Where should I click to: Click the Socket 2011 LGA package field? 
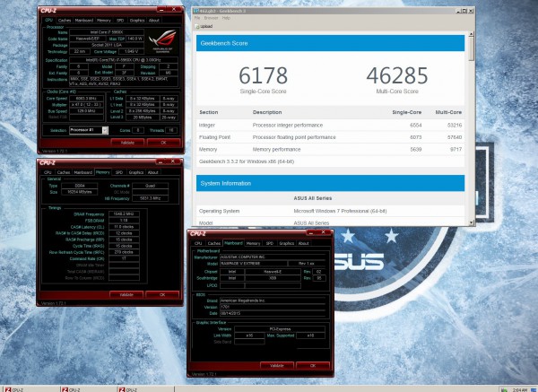(x=107, y=45)
